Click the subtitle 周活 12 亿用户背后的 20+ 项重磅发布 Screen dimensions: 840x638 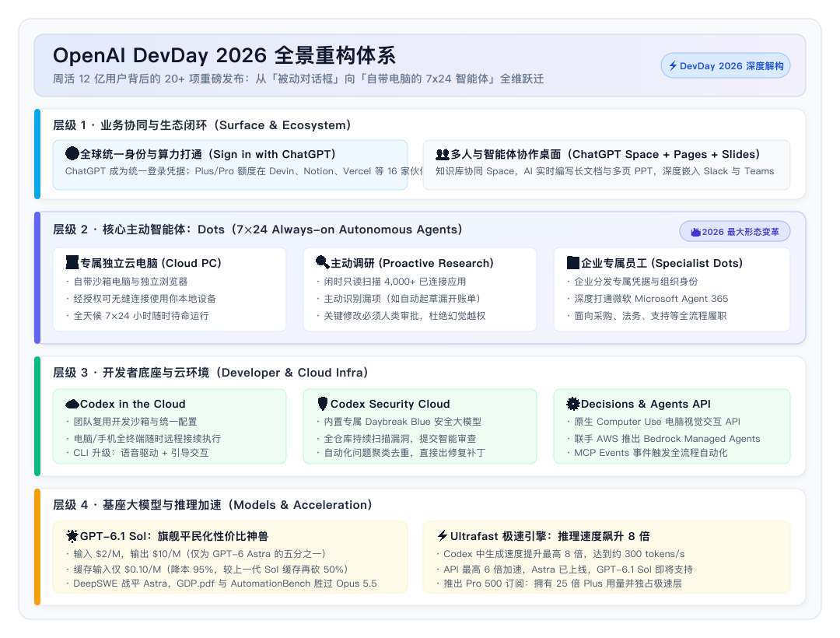pos(299,79)
